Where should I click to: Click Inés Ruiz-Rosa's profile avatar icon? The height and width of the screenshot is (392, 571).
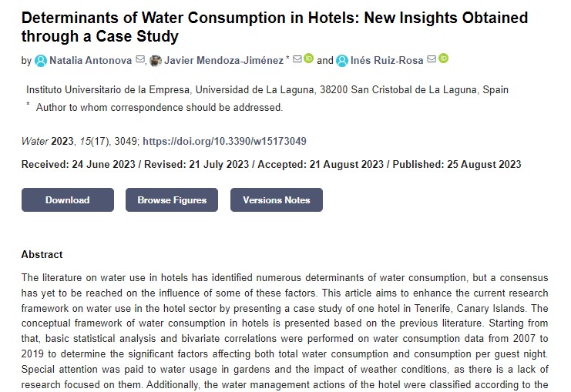[342, 61]
